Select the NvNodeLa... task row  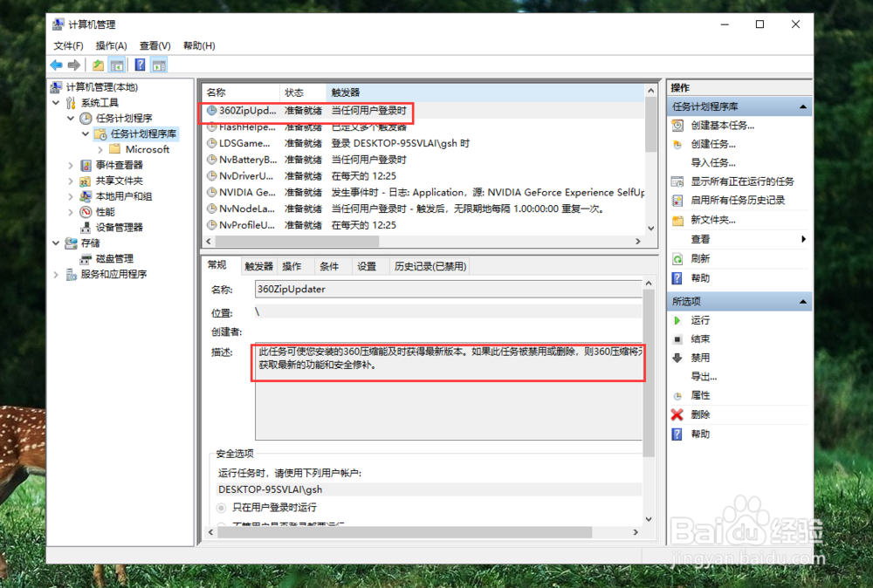point(423,209)
